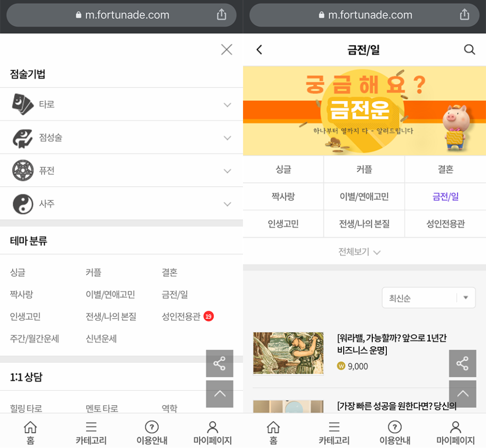The image size is (486, 448).
Task: Click the yin-yang icon next to 사주
Action: [23, 204]
